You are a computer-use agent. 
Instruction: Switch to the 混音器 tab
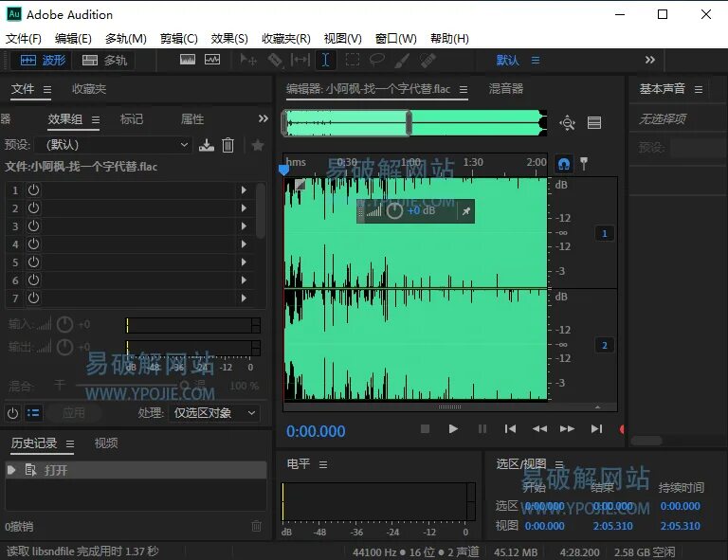(506, 89)
